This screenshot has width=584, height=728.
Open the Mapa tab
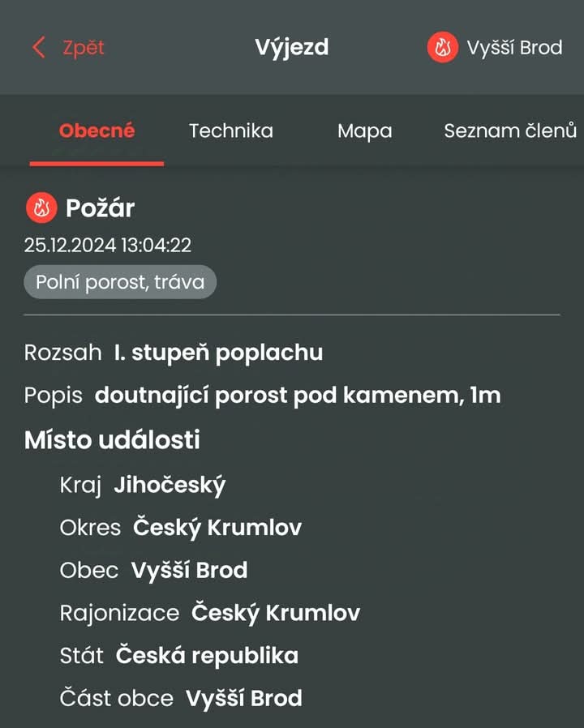click(x=365, y=131)
